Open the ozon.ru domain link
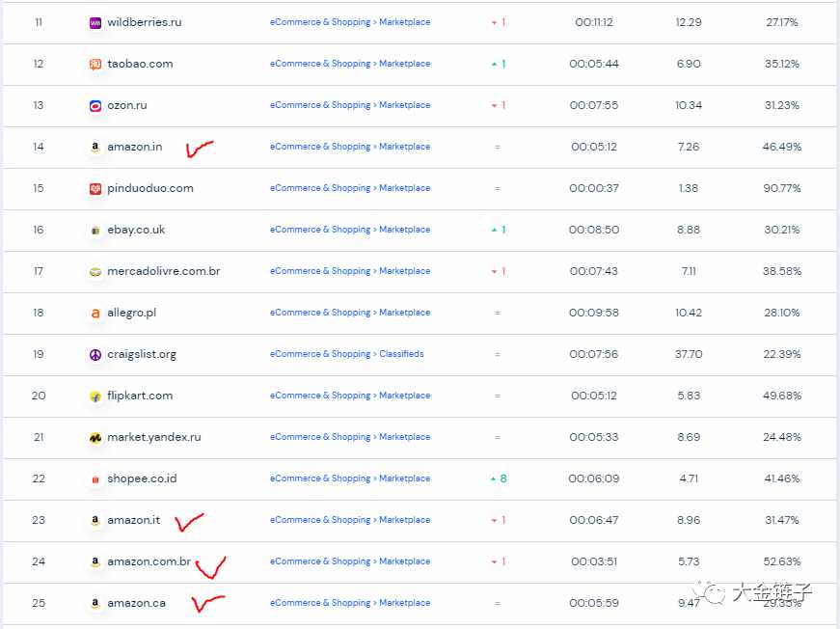The image size is (840, 629). tap(127, 105)
